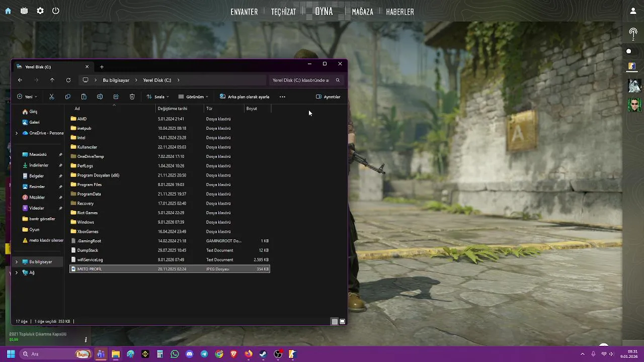Click the Windows taskbar Ara search box

coord(55,354)
